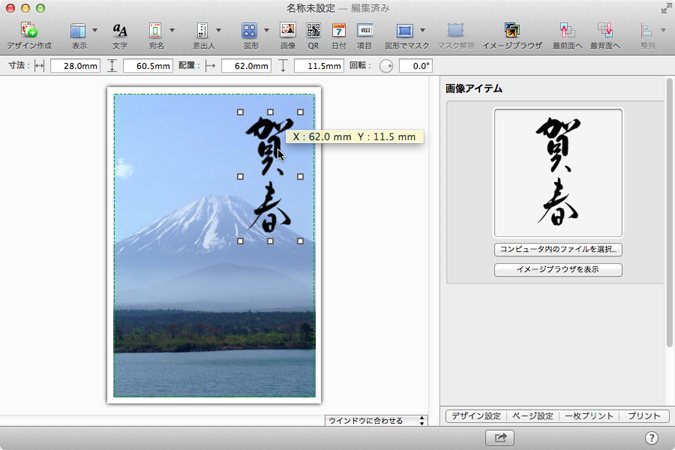Screen dimensions: 675x450
Task: Expand the 表示 view dropdown arrow
Action: tap(93, 31)
